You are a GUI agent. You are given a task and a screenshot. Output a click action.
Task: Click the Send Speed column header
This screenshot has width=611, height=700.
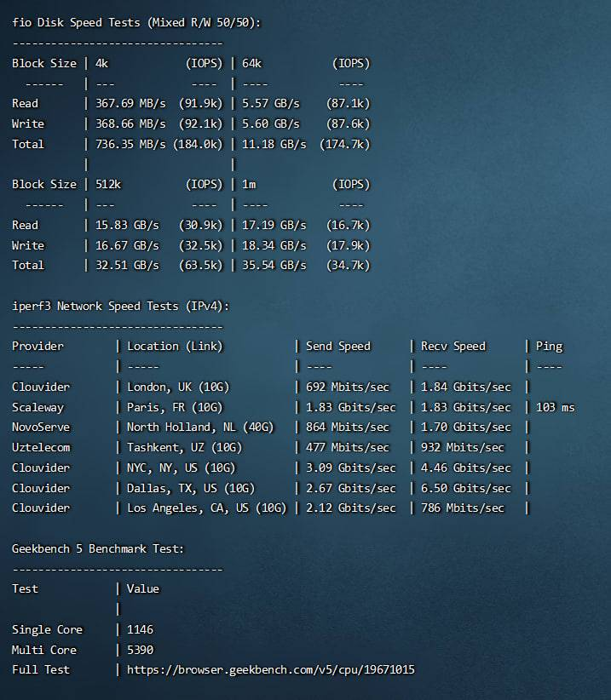[x=337, y=347]
